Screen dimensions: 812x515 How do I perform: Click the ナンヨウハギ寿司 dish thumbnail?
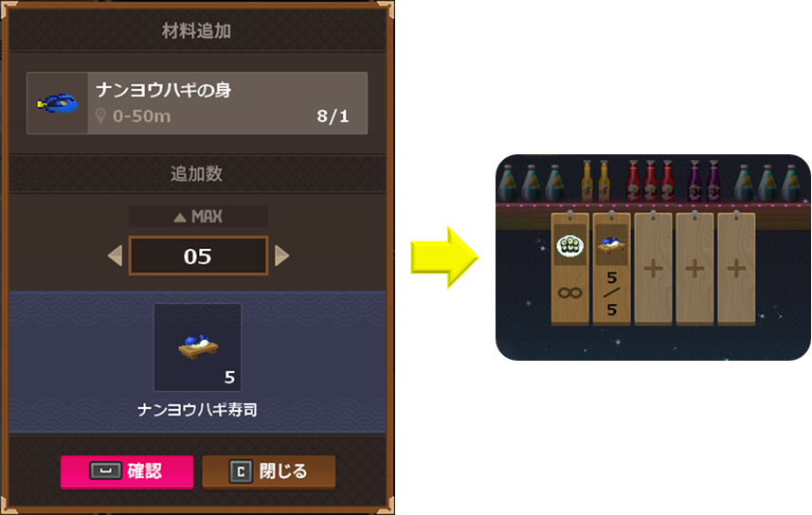tap(197, 347)
